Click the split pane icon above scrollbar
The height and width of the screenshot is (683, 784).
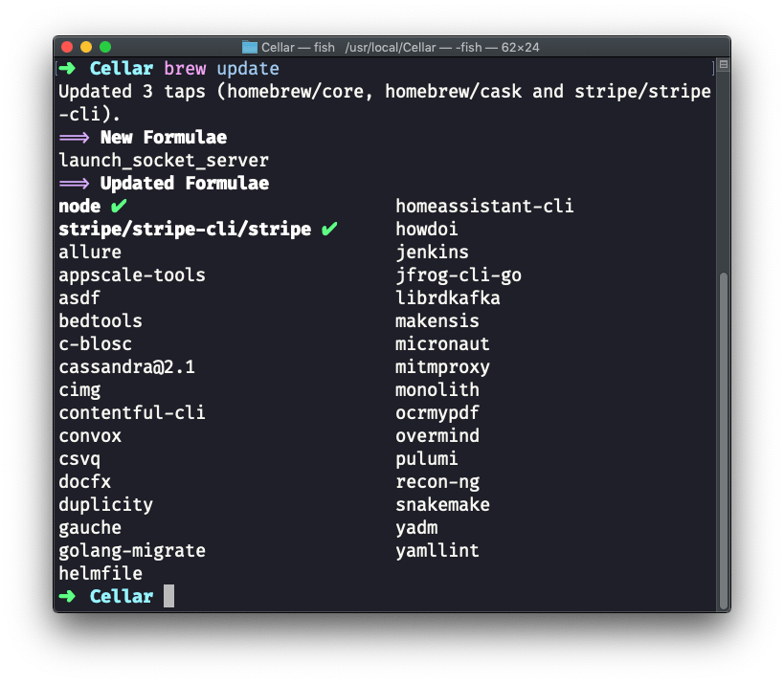[x=723, y=65]
